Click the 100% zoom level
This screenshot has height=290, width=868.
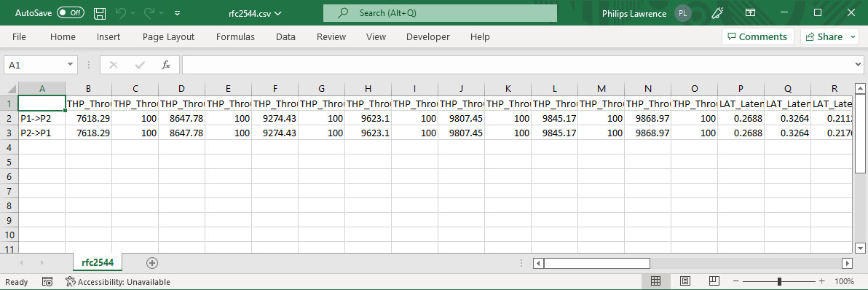click(844, 282)
